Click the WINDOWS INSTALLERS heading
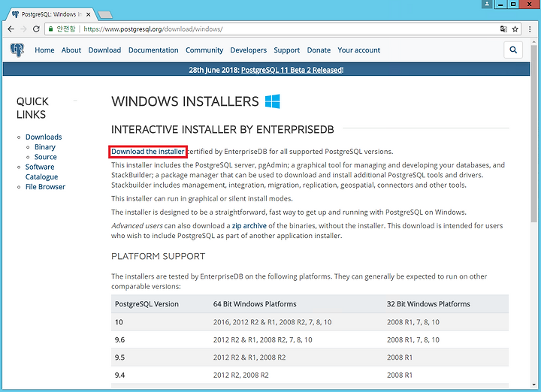This screenshot has height=392, width=541. coord(185,101)
